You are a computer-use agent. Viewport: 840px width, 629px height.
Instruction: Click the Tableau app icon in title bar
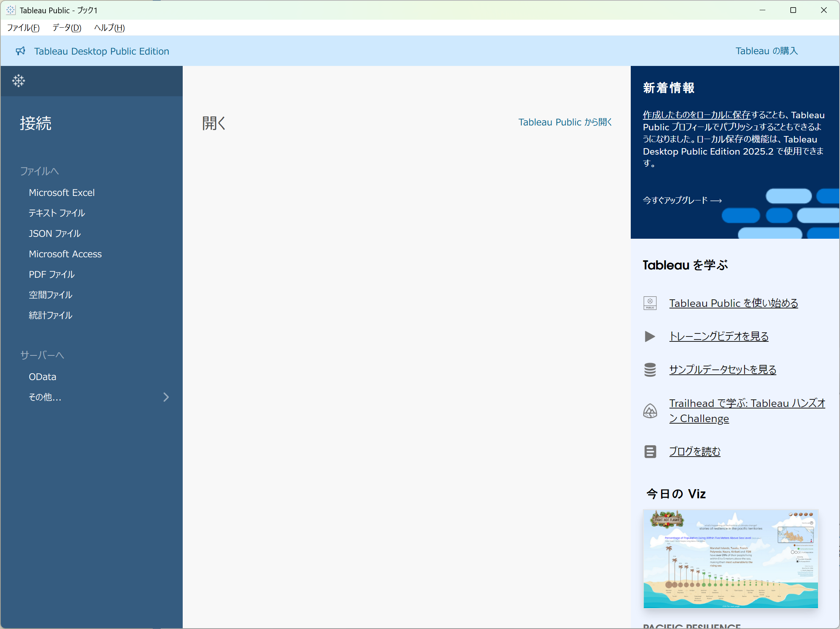(11, 10)
